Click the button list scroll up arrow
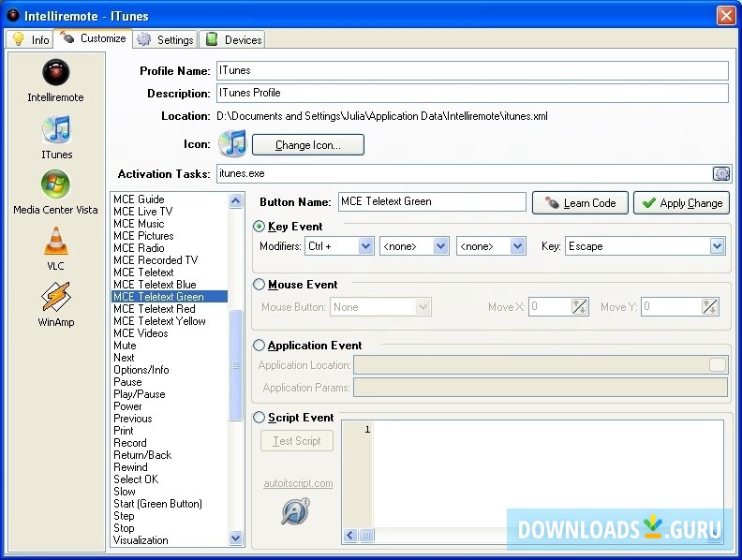The width and height of the screenshot is (742, 560). click(x=236, y=201)
